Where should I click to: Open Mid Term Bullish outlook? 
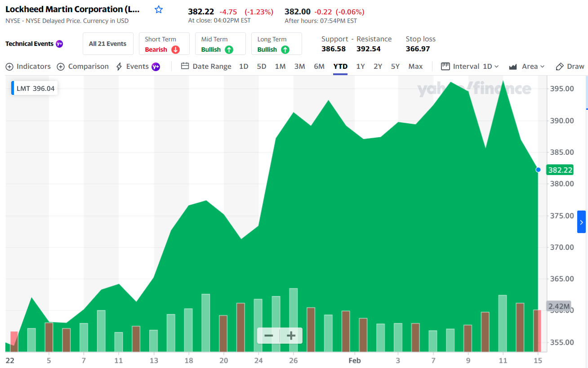[220, 44]
